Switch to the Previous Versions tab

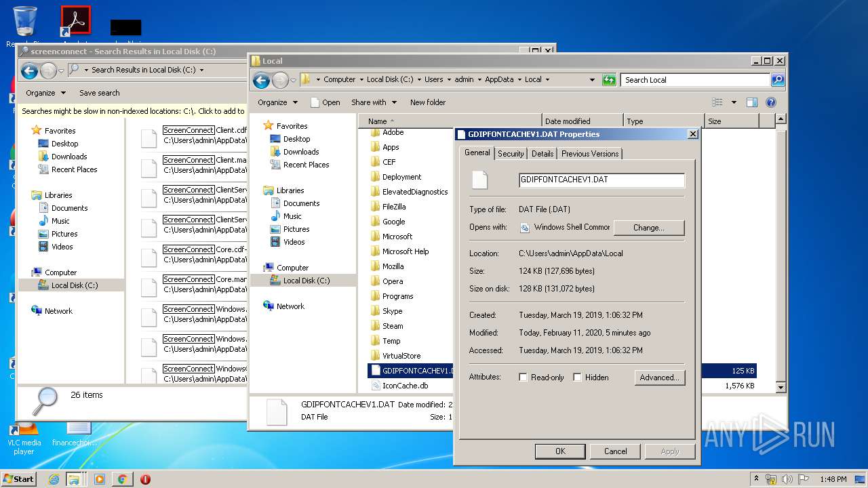(x=590, y=154)
